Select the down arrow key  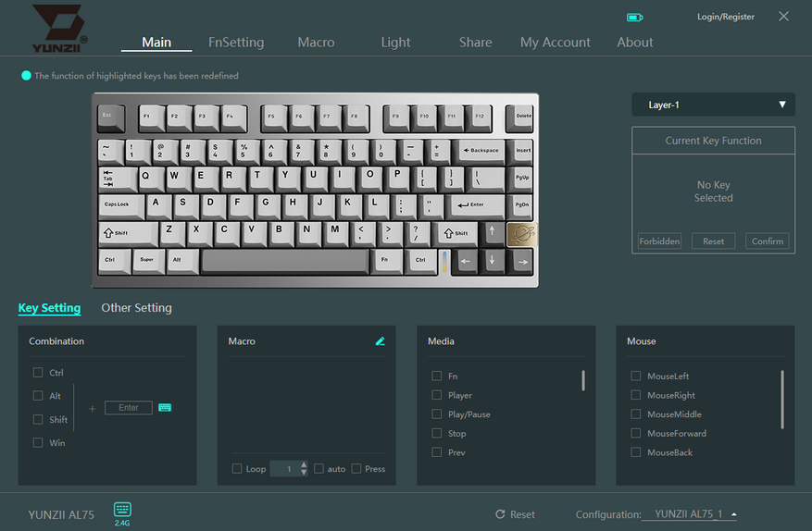(492, 262)
